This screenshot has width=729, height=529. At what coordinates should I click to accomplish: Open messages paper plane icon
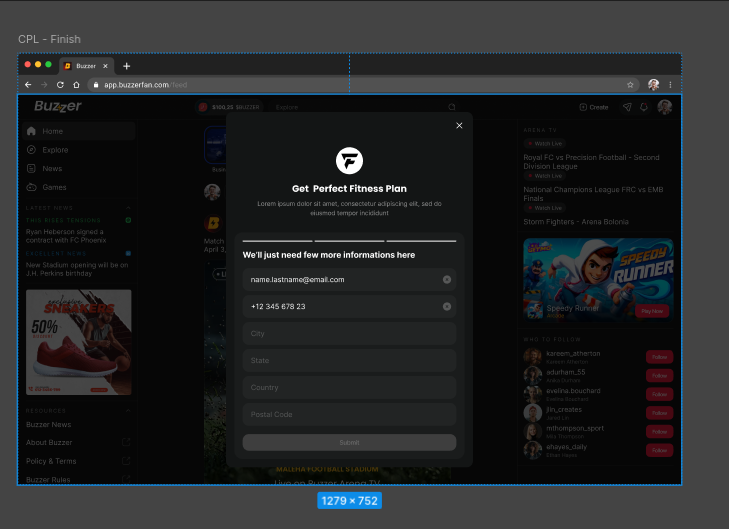coord(627,107)
